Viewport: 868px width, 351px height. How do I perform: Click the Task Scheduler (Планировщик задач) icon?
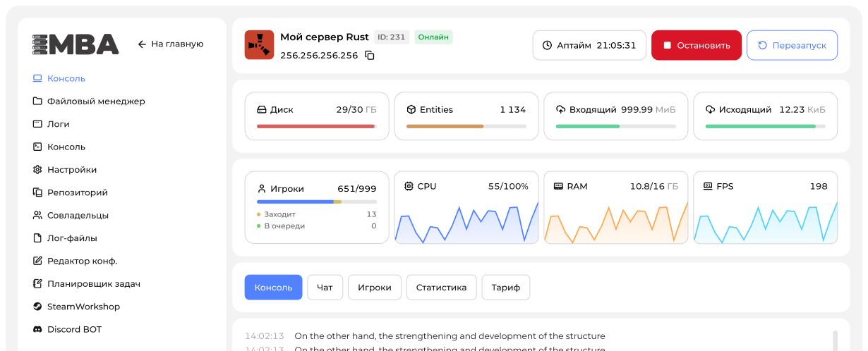(x=37, y=284)
